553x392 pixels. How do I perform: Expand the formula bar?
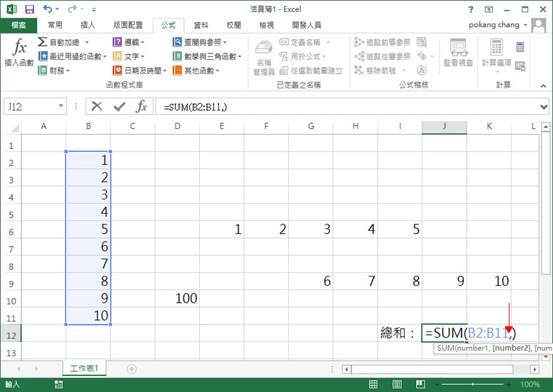[x=544, y=107]
